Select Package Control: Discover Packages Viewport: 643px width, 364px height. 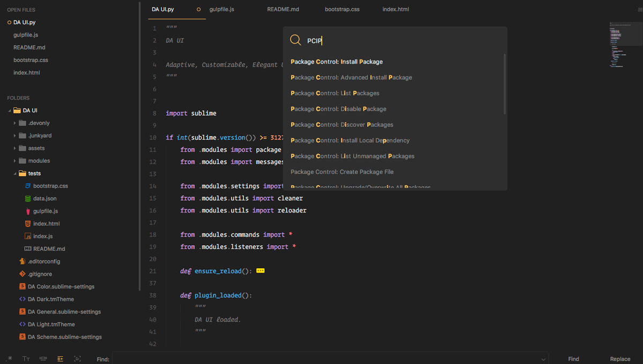(394, 124)
